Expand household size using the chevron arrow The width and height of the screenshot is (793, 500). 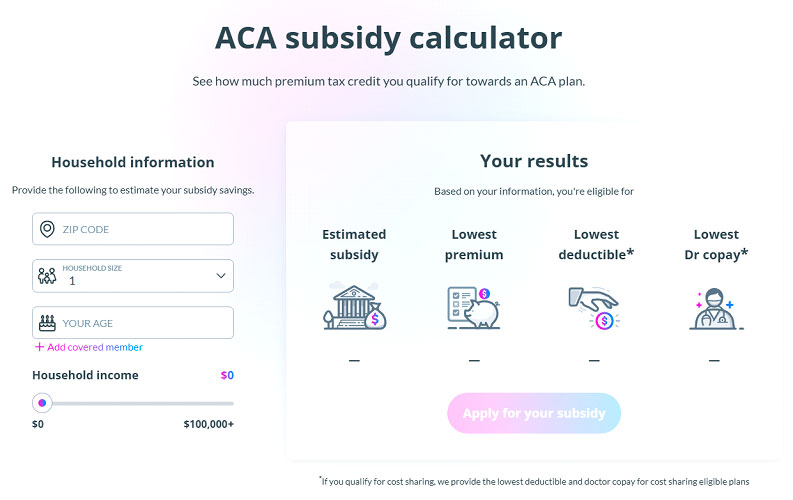click(x=221, y=276)
